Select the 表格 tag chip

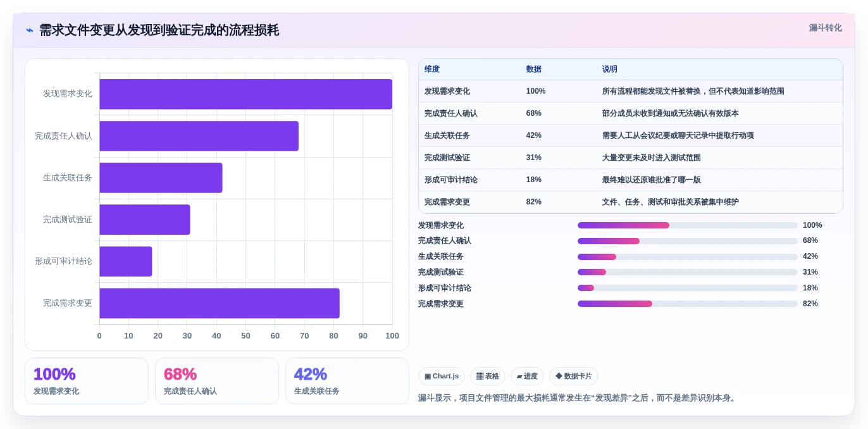[488, 376]
